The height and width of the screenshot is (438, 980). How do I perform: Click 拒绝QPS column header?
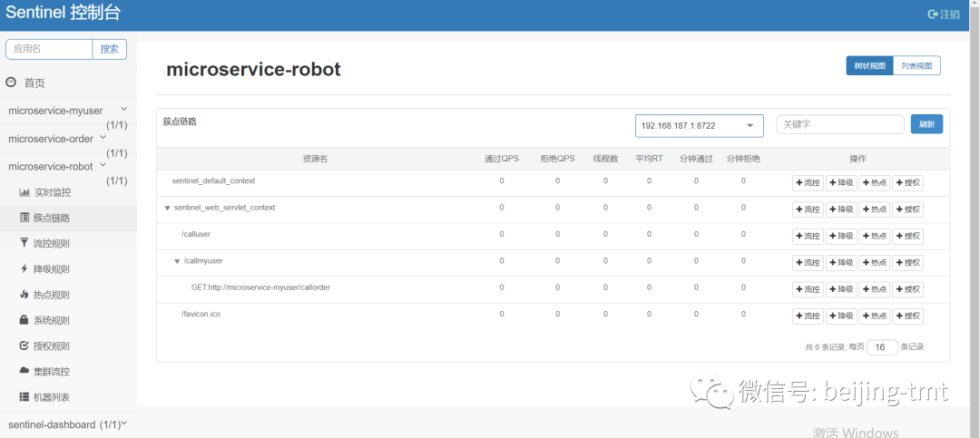557,159
